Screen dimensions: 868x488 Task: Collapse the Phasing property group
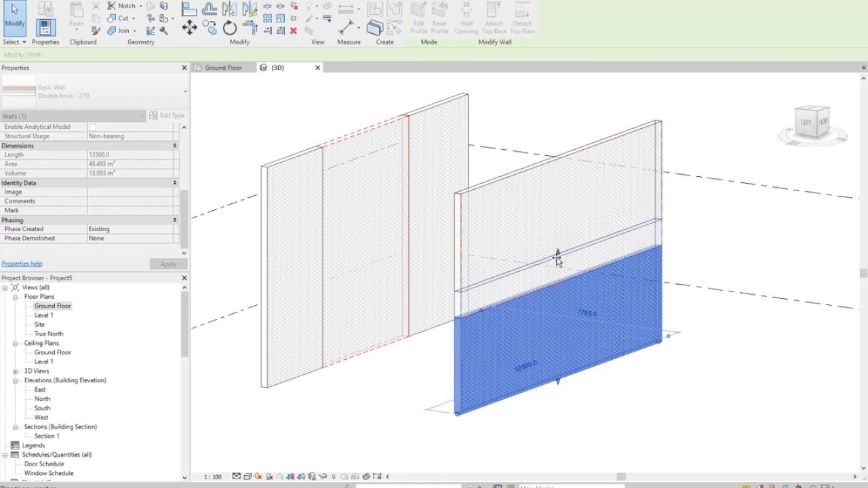pyautogui.click(x=174, y=220)
